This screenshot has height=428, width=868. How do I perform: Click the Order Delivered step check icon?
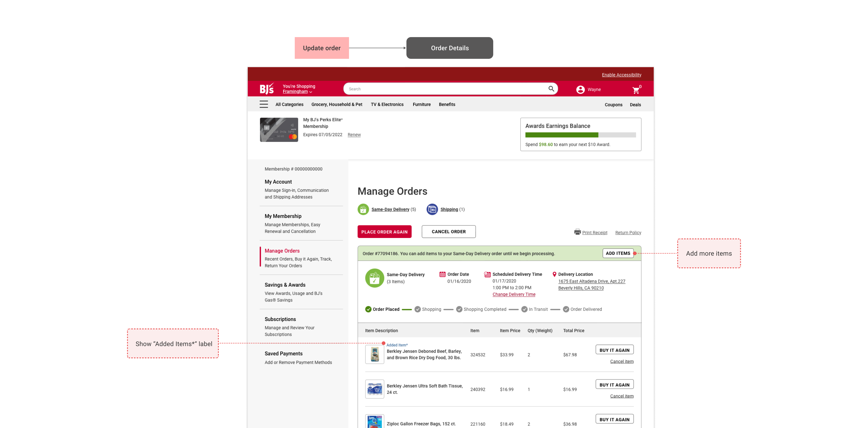[x=566, y=309]
